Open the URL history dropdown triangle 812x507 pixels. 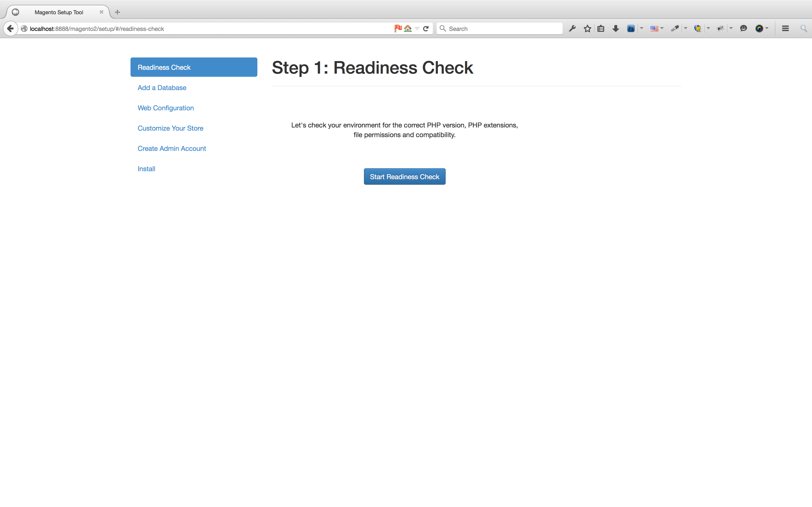coord(417,28)
